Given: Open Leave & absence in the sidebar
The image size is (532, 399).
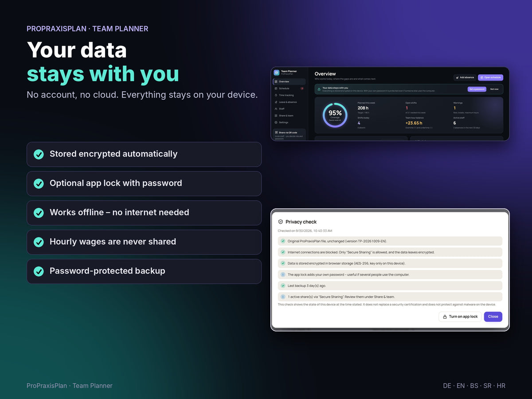Looking at the screenshot, I should [x=289, y=102].
